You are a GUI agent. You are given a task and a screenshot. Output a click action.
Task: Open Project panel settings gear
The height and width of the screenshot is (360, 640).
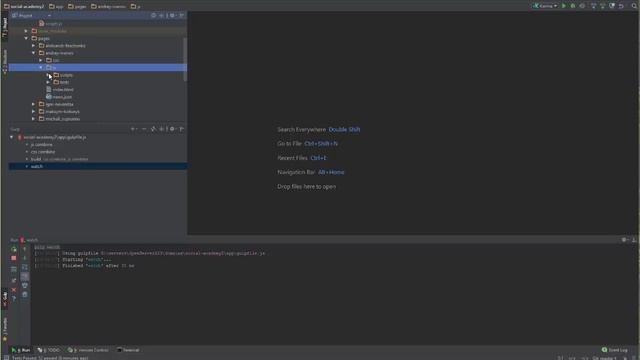click(172, 16)
